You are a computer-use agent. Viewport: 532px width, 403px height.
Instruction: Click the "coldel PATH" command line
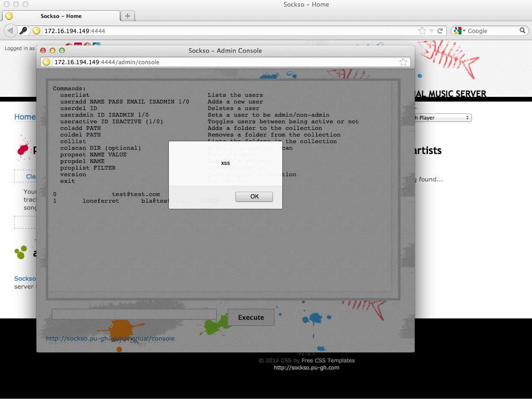point(80,135)
